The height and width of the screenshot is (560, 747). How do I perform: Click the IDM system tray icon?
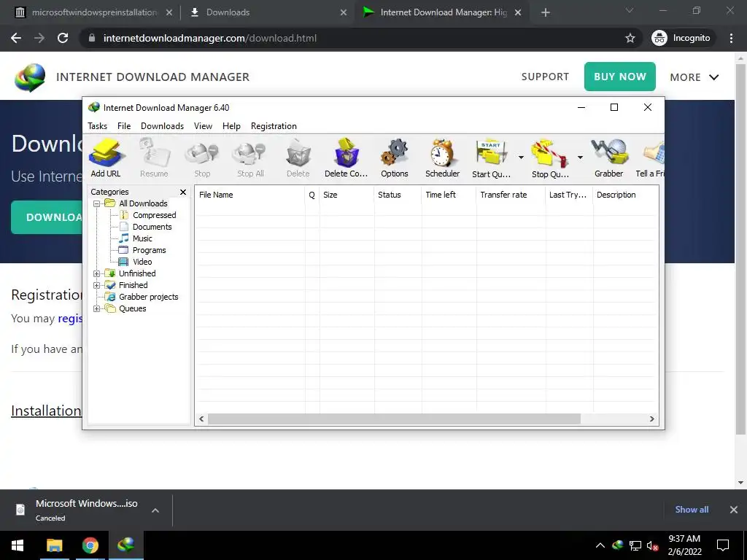(x=618, y=545)
